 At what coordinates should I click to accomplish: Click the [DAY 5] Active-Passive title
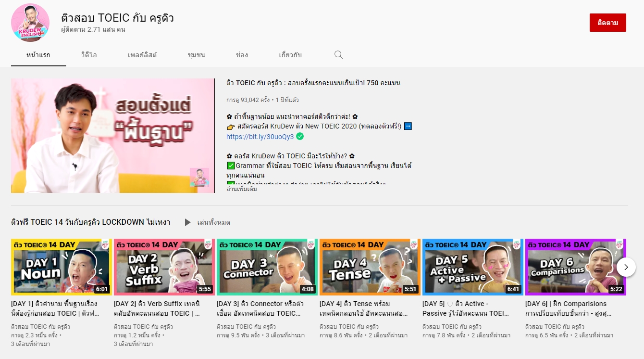click(x=466, y=308)
